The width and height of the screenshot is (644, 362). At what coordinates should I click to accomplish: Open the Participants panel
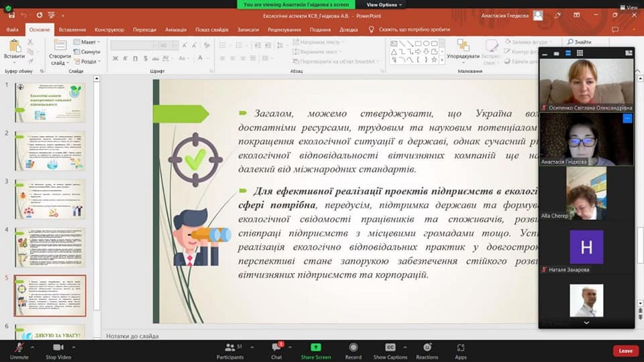(230, 347)
